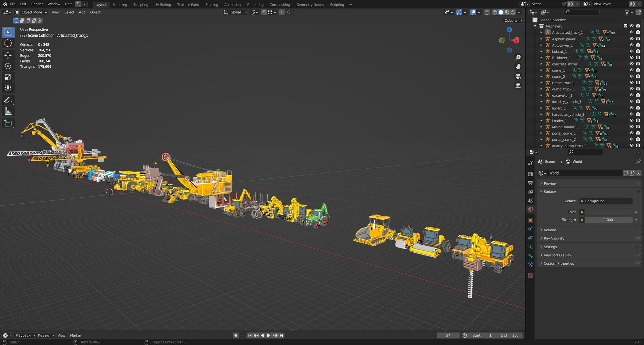This screenshot has width=644, height=345.
Task: Activate the Rotate tool
Action: [8, 66]
